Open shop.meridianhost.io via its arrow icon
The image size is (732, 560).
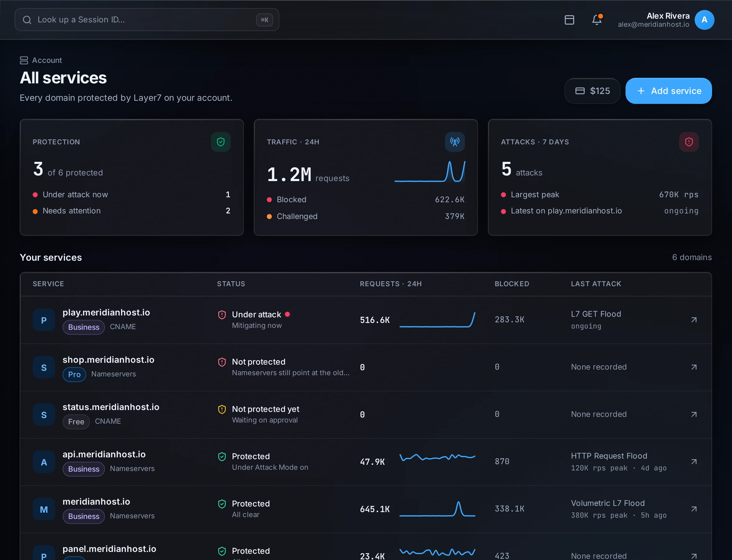[x=694, y=367]
